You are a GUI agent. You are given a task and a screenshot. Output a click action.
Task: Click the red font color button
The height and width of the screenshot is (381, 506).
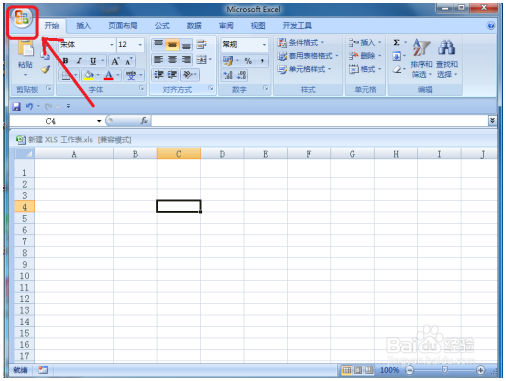109,75
